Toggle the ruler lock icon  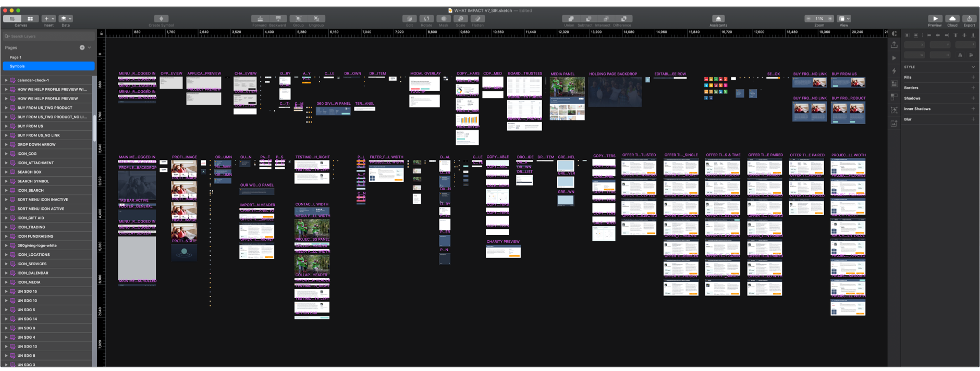[x=102, y=34]
